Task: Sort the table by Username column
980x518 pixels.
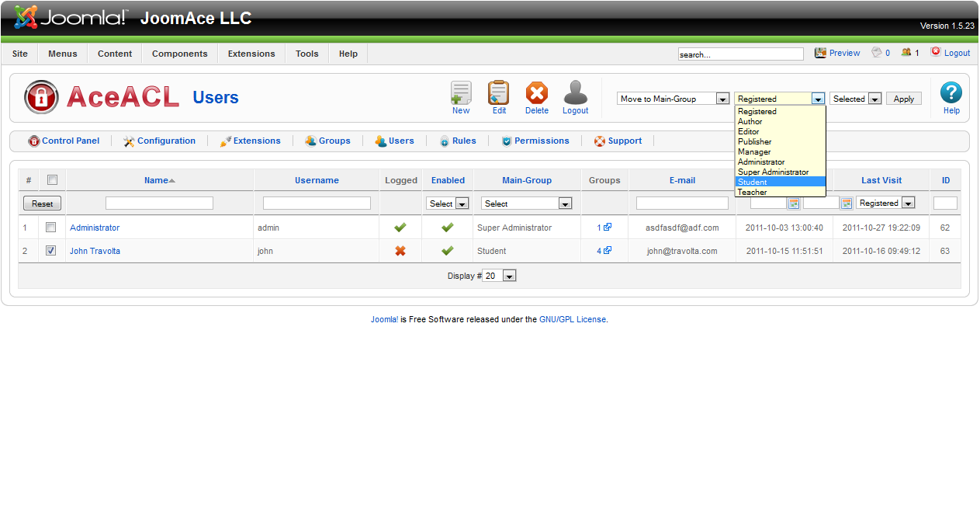Action: click(x=317, y=180)
